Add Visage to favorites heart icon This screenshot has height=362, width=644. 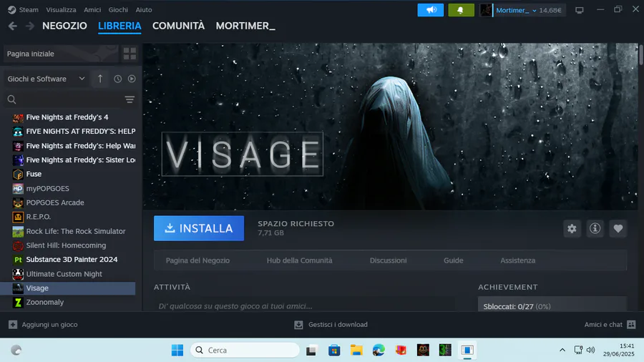618,229
